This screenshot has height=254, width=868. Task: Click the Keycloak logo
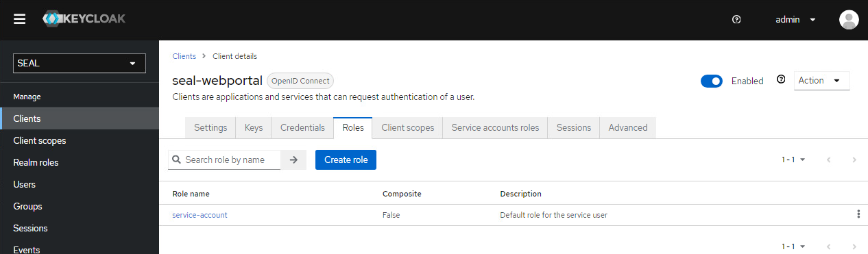pyautogui.click(x=84, y=19)
